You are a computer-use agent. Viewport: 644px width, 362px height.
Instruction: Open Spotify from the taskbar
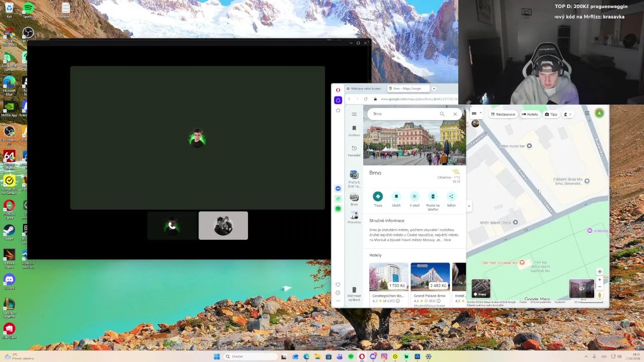click(x=351, y=356)
